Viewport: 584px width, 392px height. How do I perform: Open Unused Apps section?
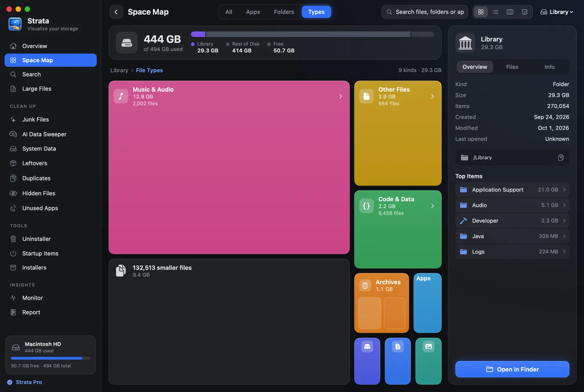tap(50, 208)
